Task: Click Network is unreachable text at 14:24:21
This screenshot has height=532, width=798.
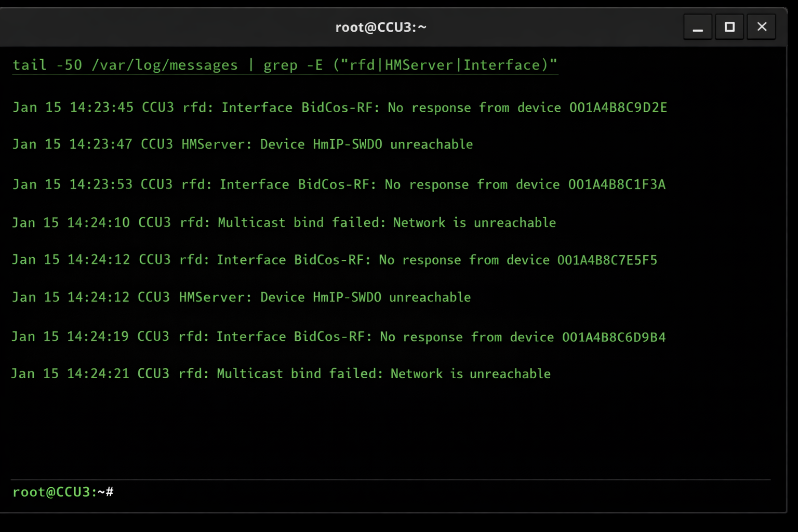Action: (469, 374)
